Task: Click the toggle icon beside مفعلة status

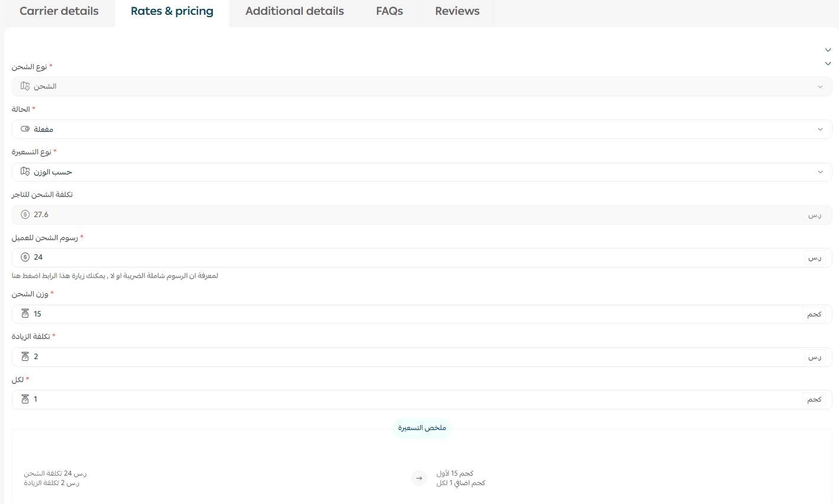Action: tap(25, 129)
